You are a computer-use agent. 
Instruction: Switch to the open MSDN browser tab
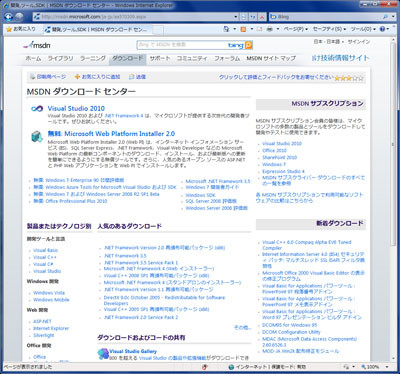click(x=99, y=30)
